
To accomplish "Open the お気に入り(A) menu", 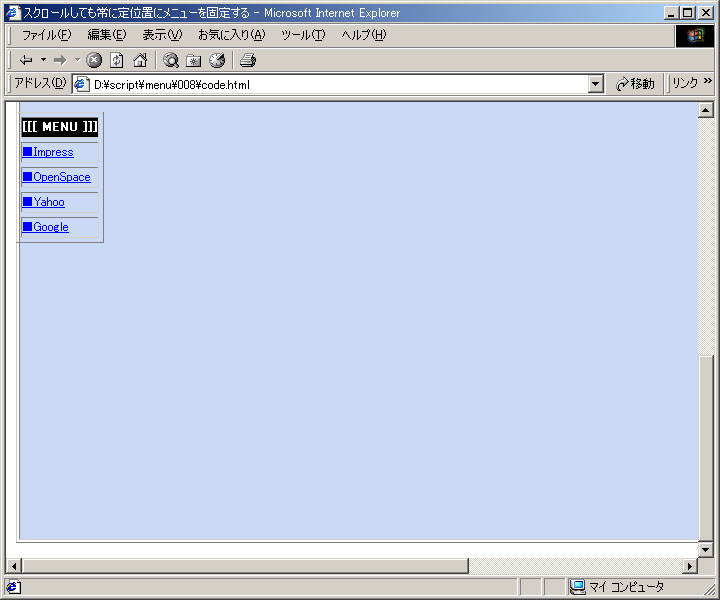I will 231,35.
